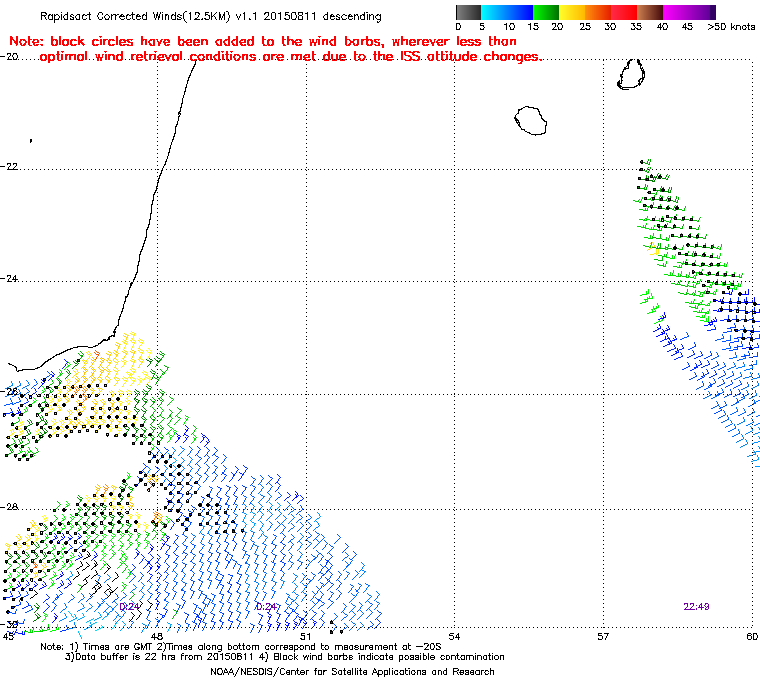Screen dimensions: 760x688
Task: Click the magenta 40-45 knots legend segment
Action: (676, 12)
